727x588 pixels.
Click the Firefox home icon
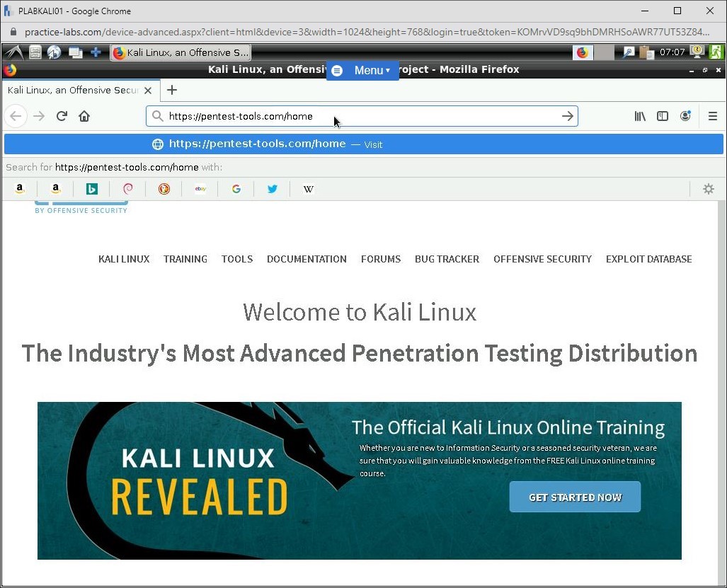[84, 116]
